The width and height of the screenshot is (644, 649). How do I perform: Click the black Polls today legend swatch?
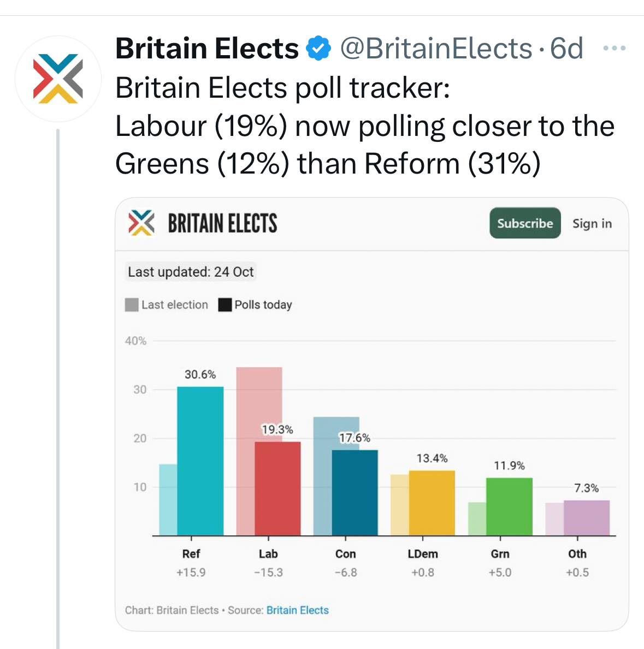[225, 305]
